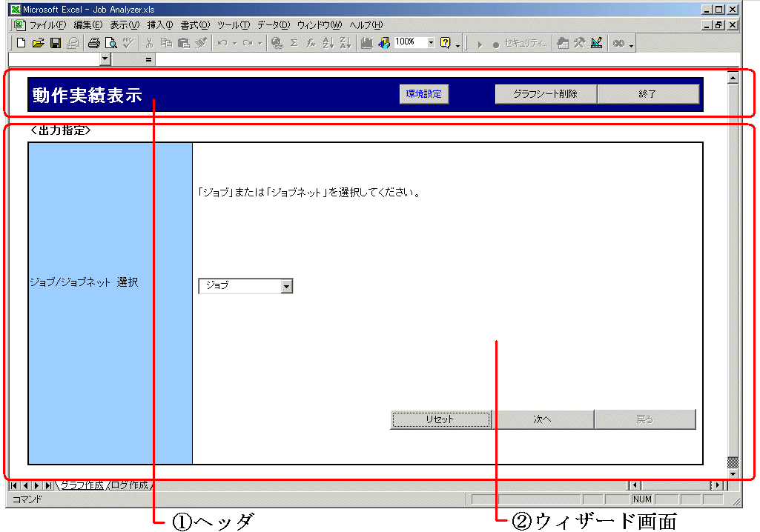Open a file with the Open folder icon

(x=38, y=43)
